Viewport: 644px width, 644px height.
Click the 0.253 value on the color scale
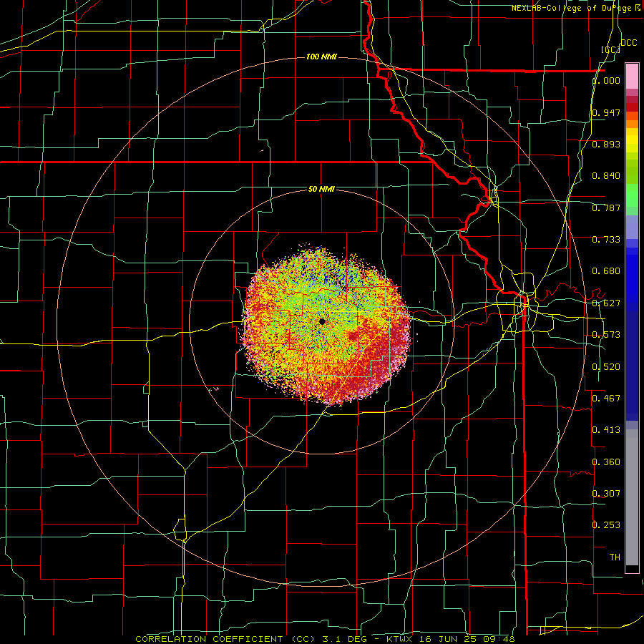tap(606, 525)
